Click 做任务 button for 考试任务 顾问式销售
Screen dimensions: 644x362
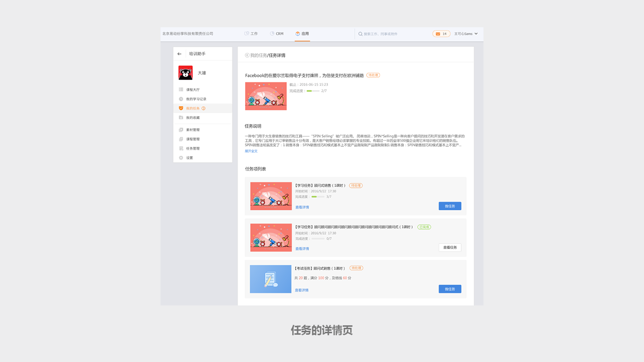tap(450, 289)
